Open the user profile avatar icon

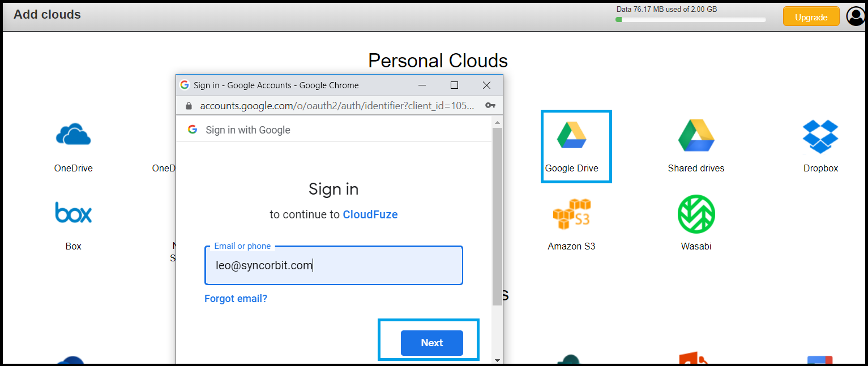[855, 16]
